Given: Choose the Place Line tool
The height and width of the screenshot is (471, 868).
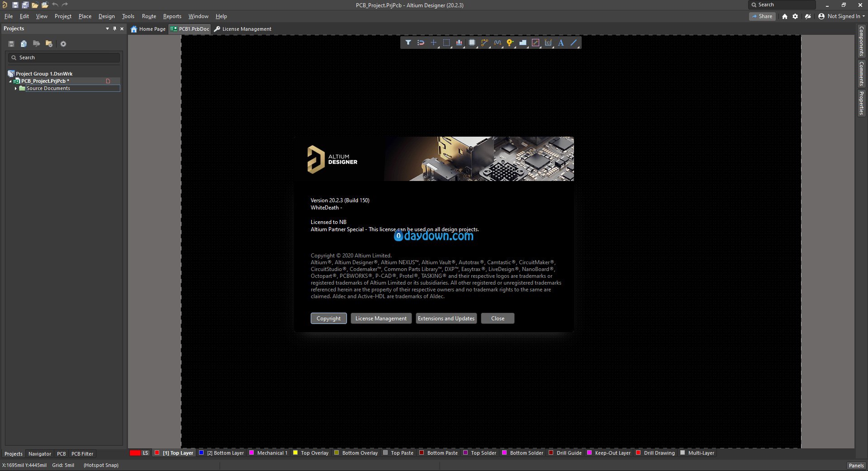Looking at the screenshot, I should point(574,43).
